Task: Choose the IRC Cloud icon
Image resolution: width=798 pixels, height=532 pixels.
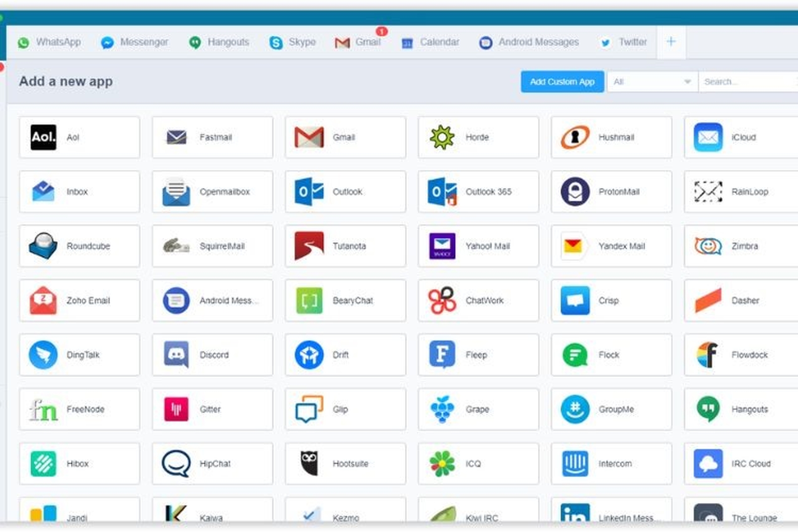Action: (708, 463)
